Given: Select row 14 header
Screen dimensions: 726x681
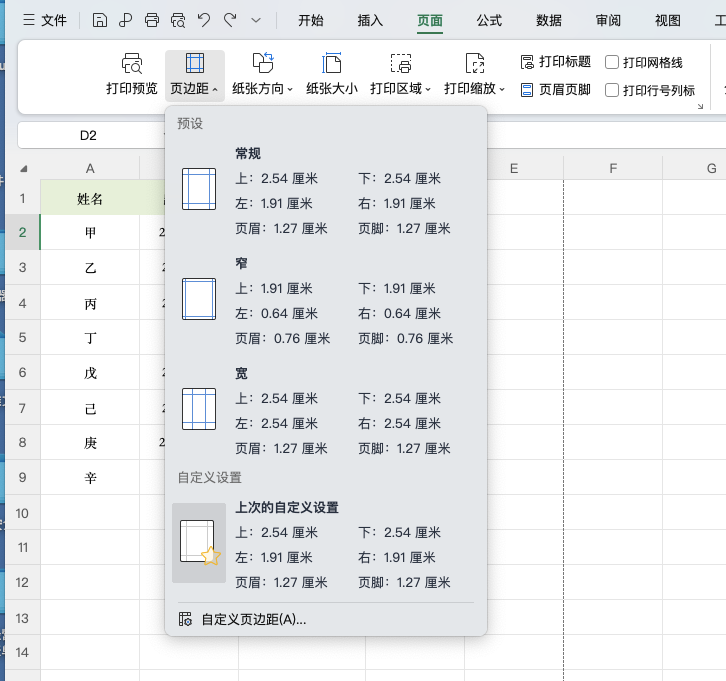Looking at the screenshot, I should [x=22, y=652].
